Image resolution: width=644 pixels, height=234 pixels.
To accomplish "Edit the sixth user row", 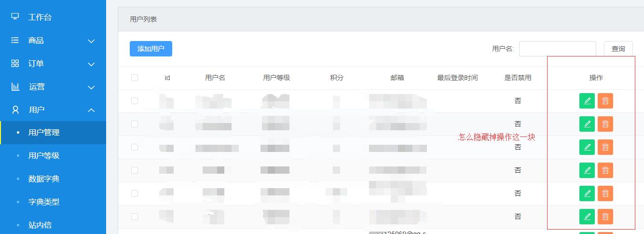I will coord(587,217).
